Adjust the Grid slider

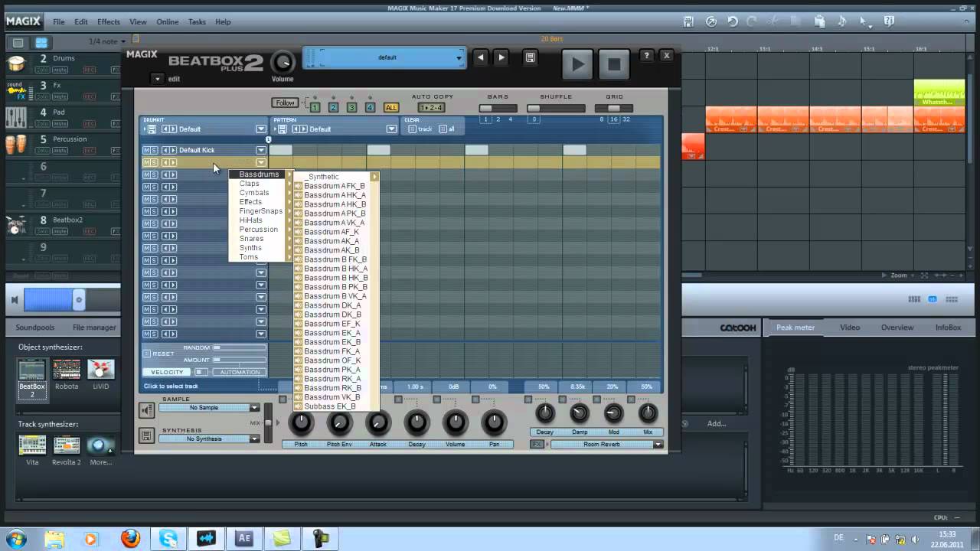point(614,109)
